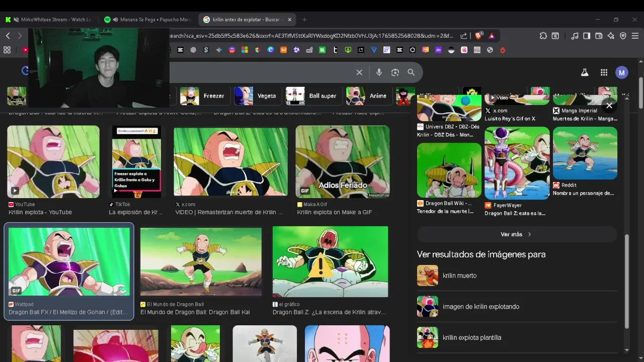Open Brave Shields lion icon
The image size is (644, 362).
478,36
